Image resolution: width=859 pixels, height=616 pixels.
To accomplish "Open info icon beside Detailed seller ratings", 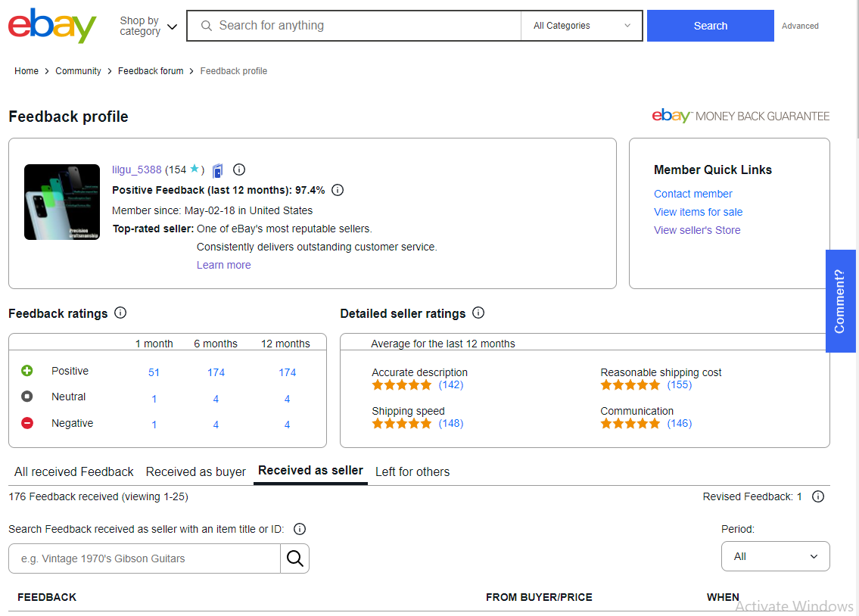I will 478,313.
